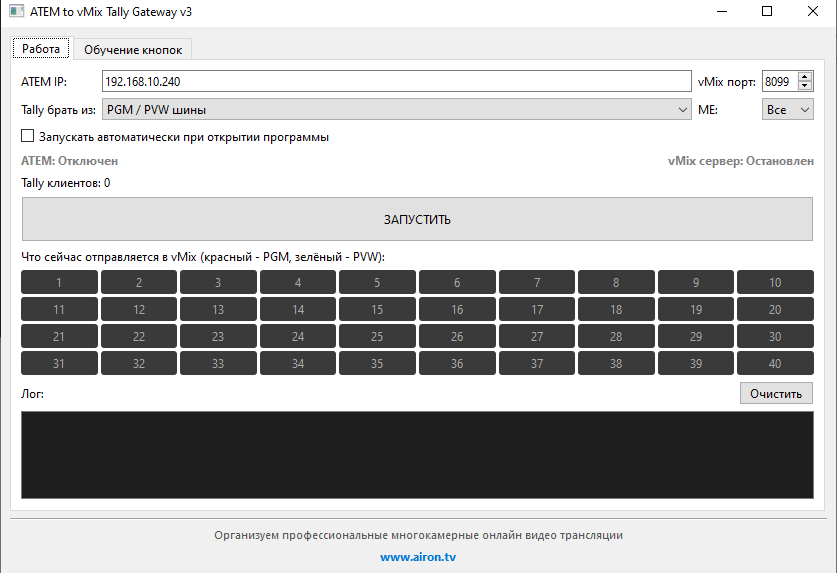Viewport: 837px width, 573px height.
Task: Open the Обучение кнопок tab
Action: (x=133, y=50)
